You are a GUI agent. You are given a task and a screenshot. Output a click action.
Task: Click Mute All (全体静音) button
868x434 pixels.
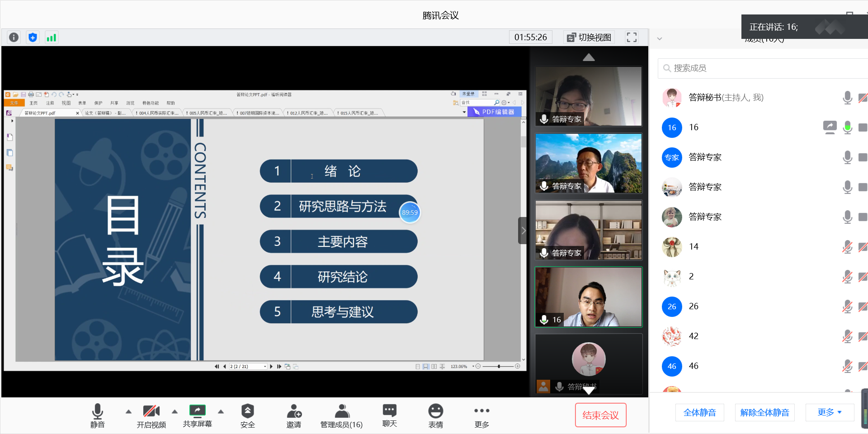(699, 412)
